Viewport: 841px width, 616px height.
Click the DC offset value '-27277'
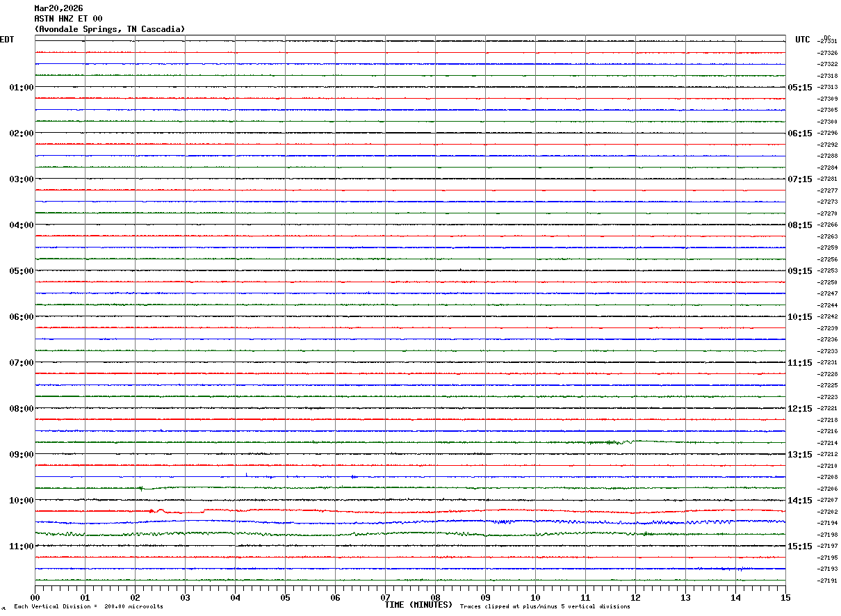(827, 191)
